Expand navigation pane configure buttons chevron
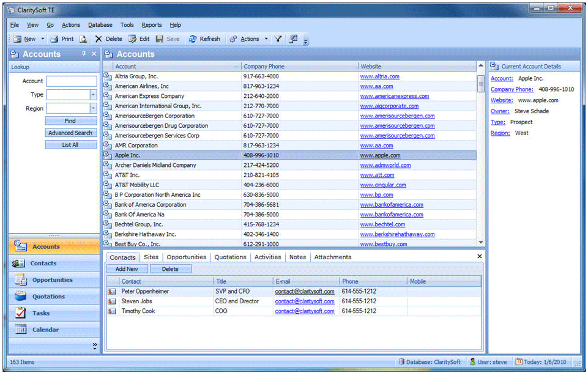 point(94,346)
